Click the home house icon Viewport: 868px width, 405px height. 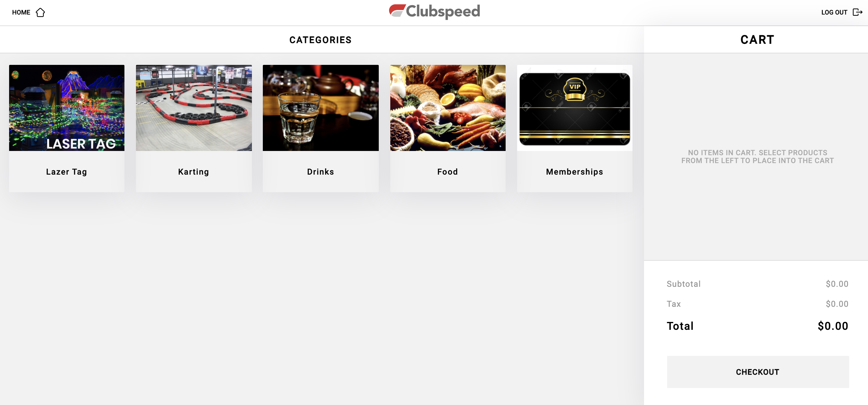click(40, 12)
